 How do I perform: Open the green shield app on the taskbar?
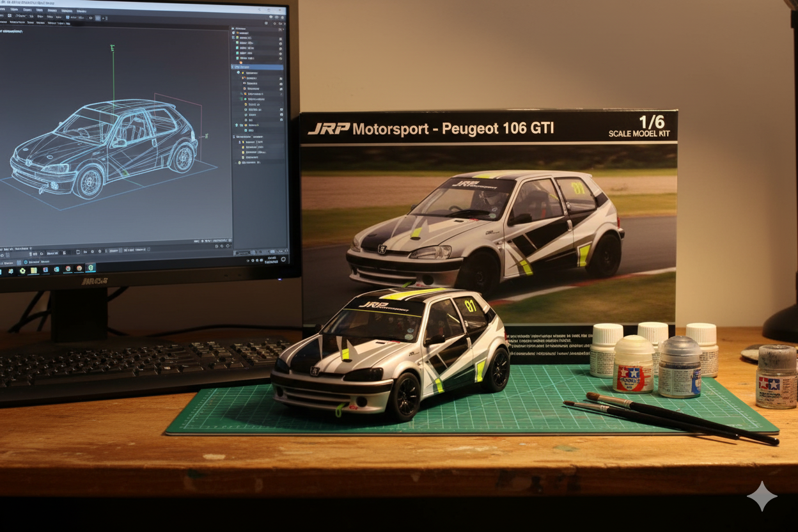click(x=91, y=269)
